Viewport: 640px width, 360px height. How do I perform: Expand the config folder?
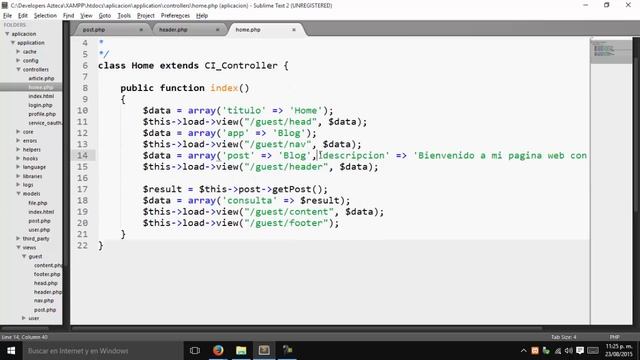18,60
